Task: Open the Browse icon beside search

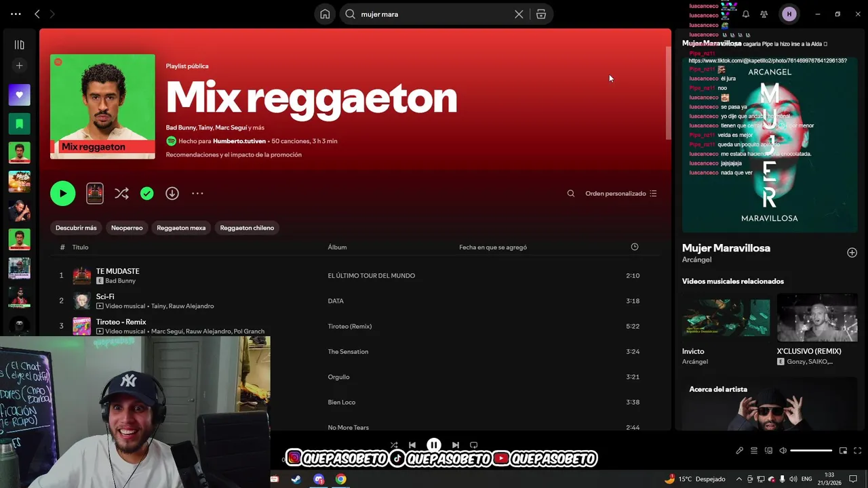Action: [x=541, y=14]
